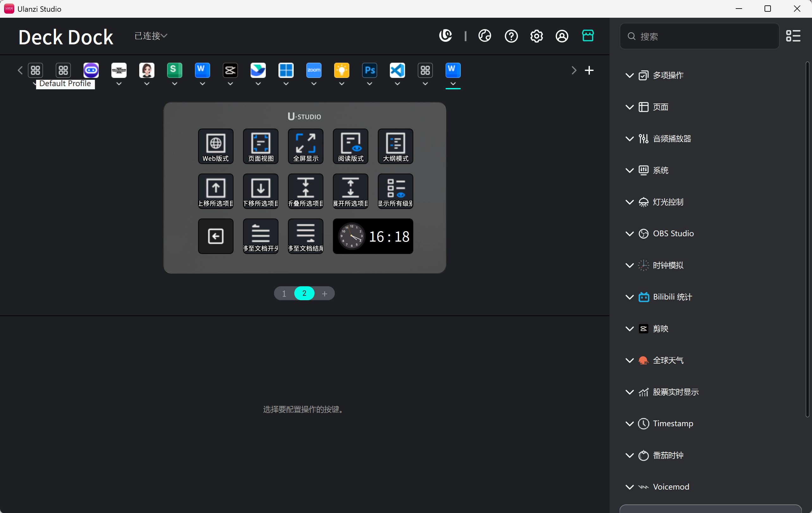Select the Zoom profile tab

coord(314,70)
